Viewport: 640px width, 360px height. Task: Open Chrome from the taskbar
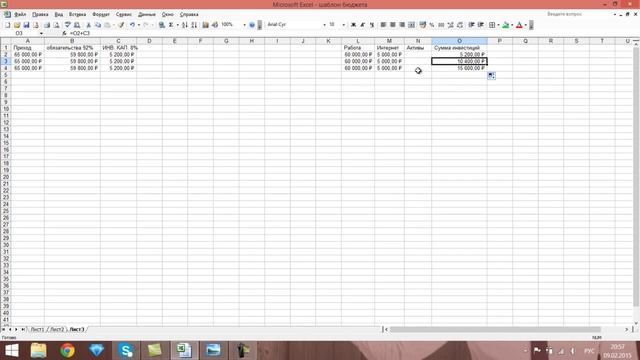(x=67, y=351)
